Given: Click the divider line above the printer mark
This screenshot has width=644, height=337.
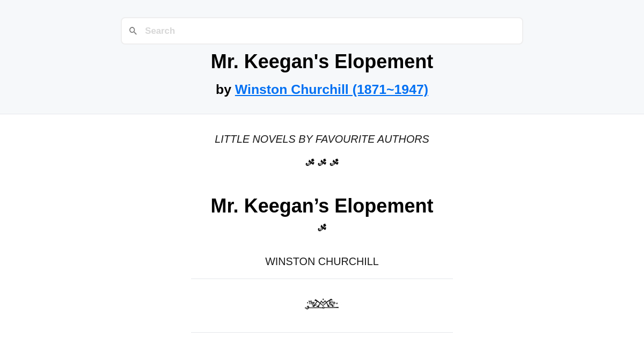Looking at the screenshot, I should coord(322,279).
